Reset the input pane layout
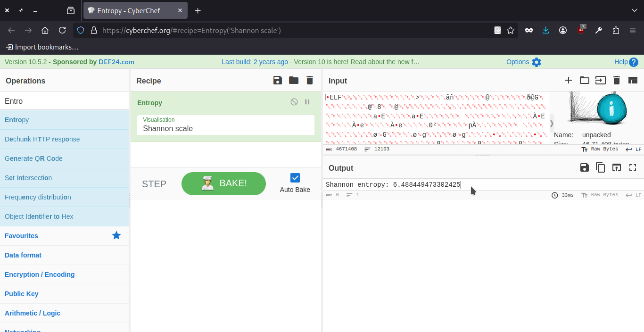644x332 pixels. [633, 81]
